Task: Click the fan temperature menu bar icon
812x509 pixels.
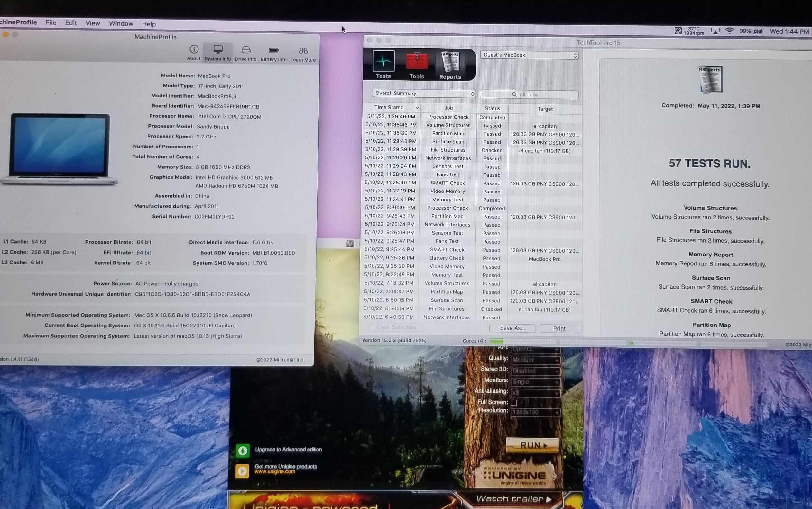Action: 678,31
